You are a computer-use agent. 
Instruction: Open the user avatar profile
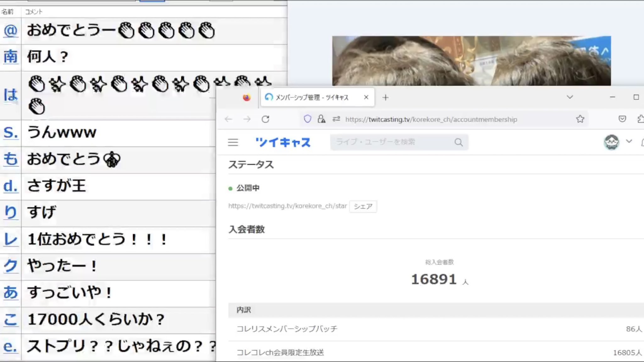point(611,142)
